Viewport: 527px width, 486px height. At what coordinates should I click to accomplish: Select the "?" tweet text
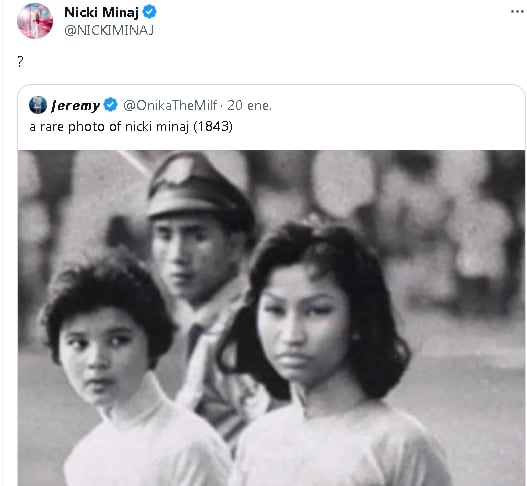[x=21, y=62]
